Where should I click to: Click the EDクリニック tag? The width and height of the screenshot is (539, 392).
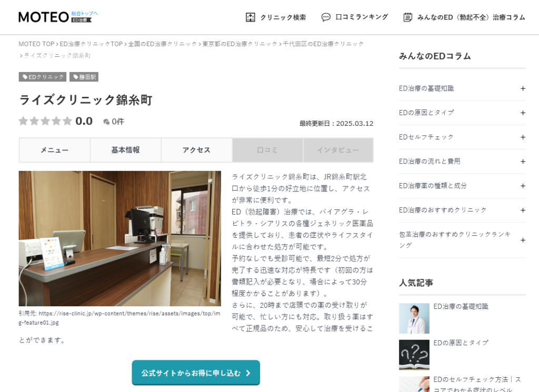(x=43, y=77)
